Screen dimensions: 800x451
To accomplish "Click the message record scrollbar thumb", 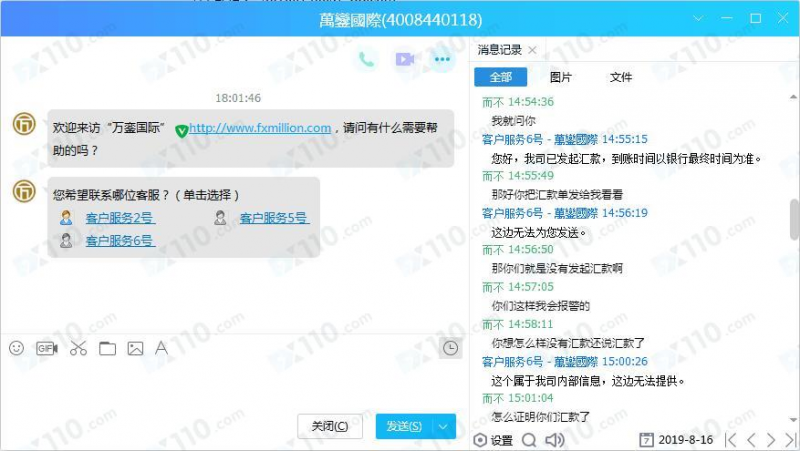I will [x=794, y=218].
